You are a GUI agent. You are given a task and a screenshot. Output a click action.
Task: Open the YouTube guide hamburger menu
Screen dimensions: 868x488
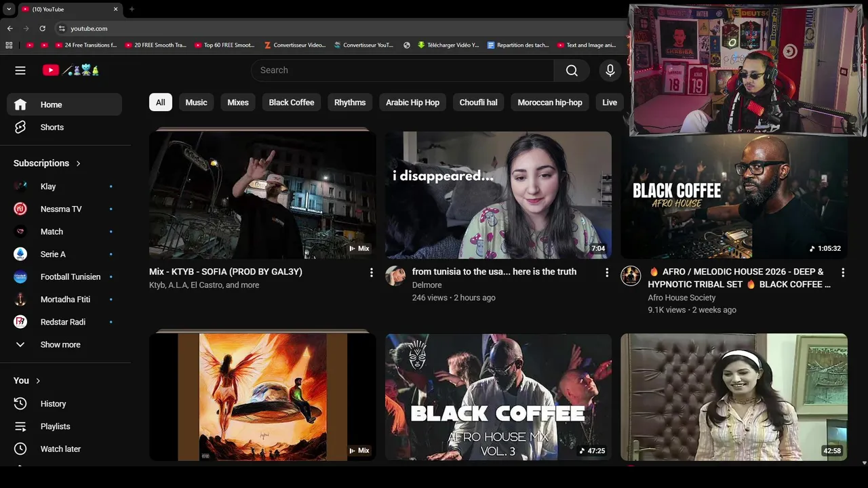pyautogui.click(x=20, y=70)
